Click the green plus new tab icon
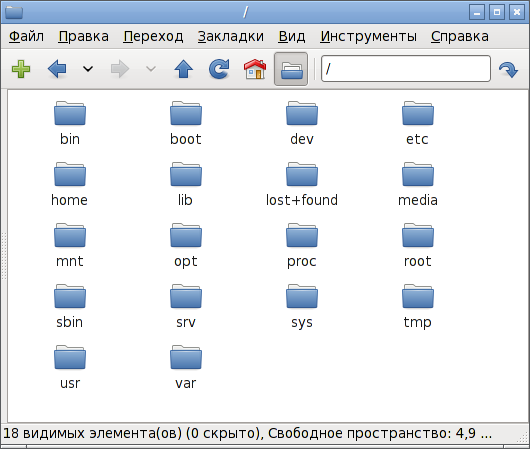 click(x=21, y=69)
